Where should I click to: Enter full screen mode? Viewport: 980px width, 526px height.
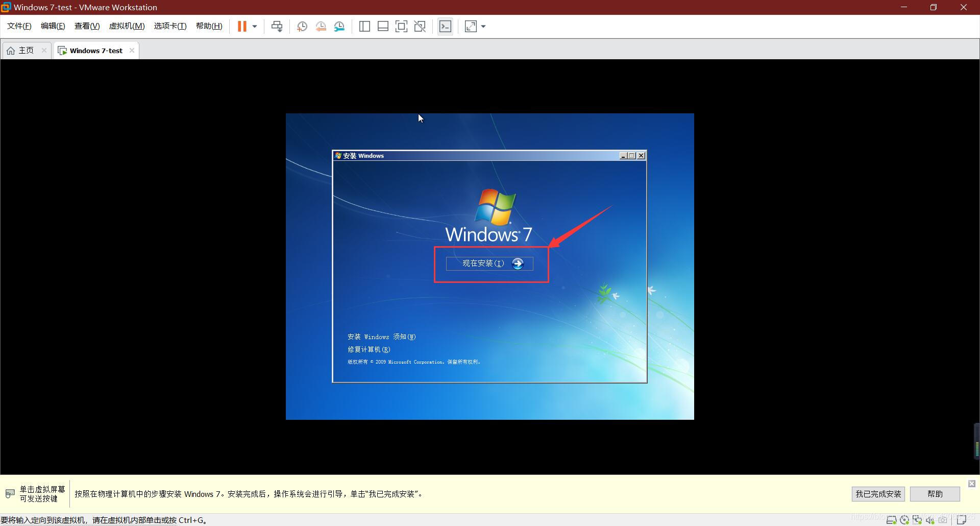tap(401, 27)
